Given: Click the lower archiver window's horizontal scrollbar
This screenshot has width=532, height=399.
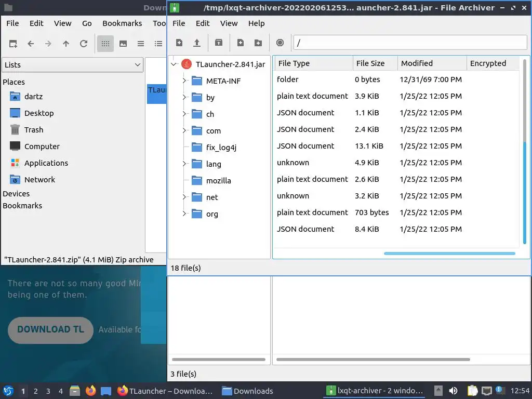Looking at the screenshot, I should tap(373, 360).
